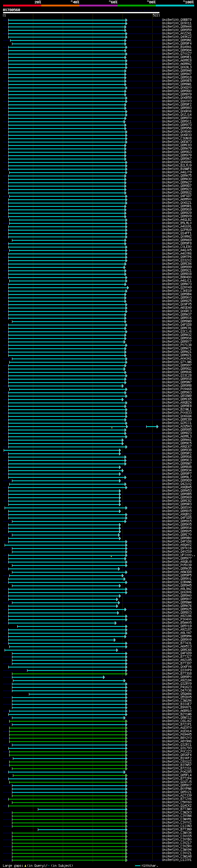Open hit UniRef100_Q9BBT9

tap(177, 20)
